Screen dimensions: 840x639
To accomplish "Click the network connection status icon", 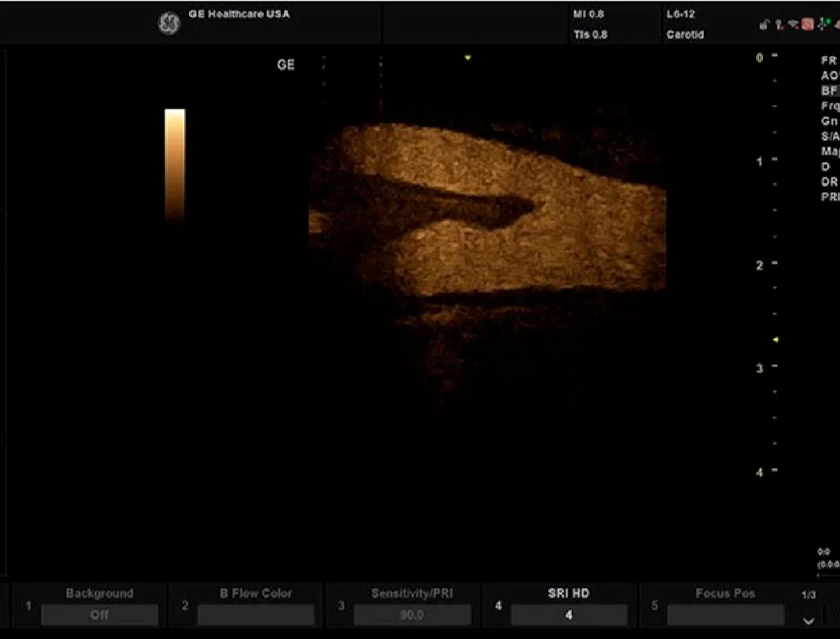I will [794, 24].
